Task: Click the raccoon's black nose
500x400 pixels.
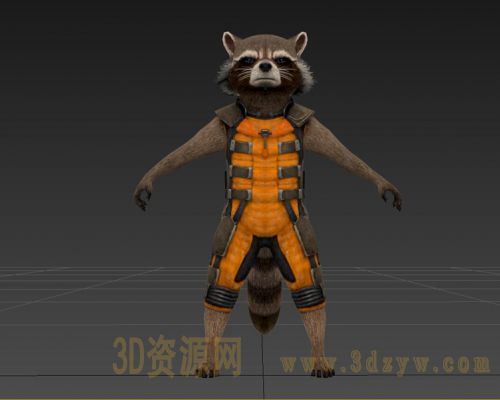Action: point(265,67)
